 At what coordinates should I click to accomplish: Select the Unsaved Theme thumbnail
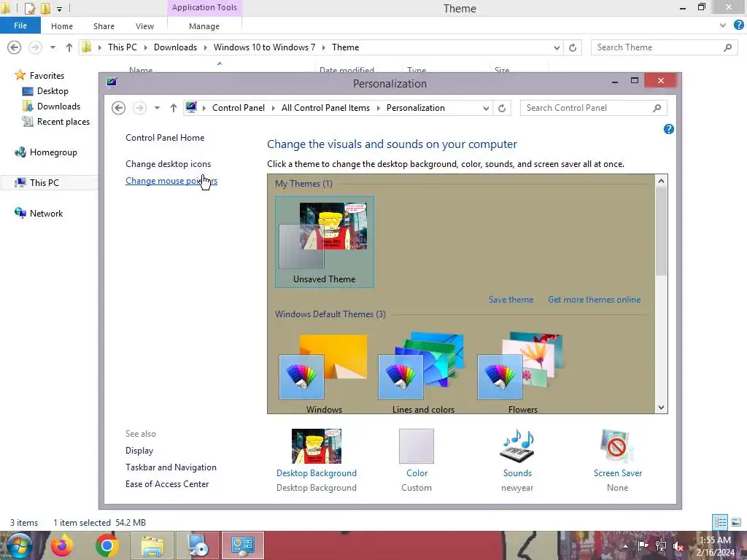click(325, 242)
